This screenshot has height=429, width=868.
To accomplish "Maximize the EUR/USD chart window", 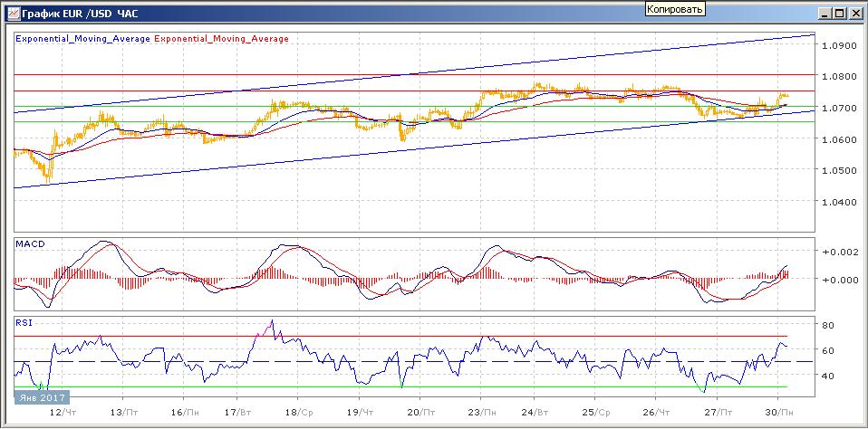I will coord(840,13).
